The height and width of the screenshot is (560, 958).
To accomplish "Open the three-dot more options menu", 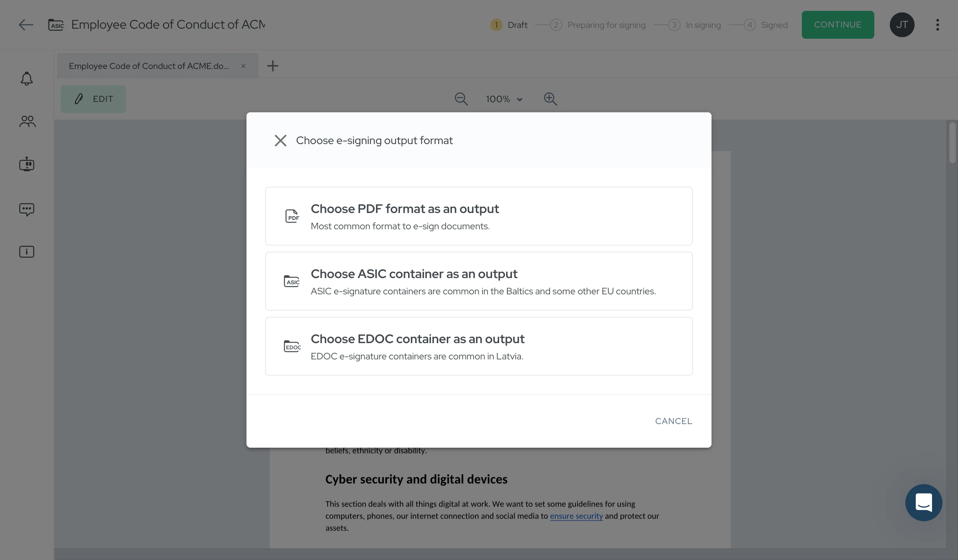I will pos(937,25).
